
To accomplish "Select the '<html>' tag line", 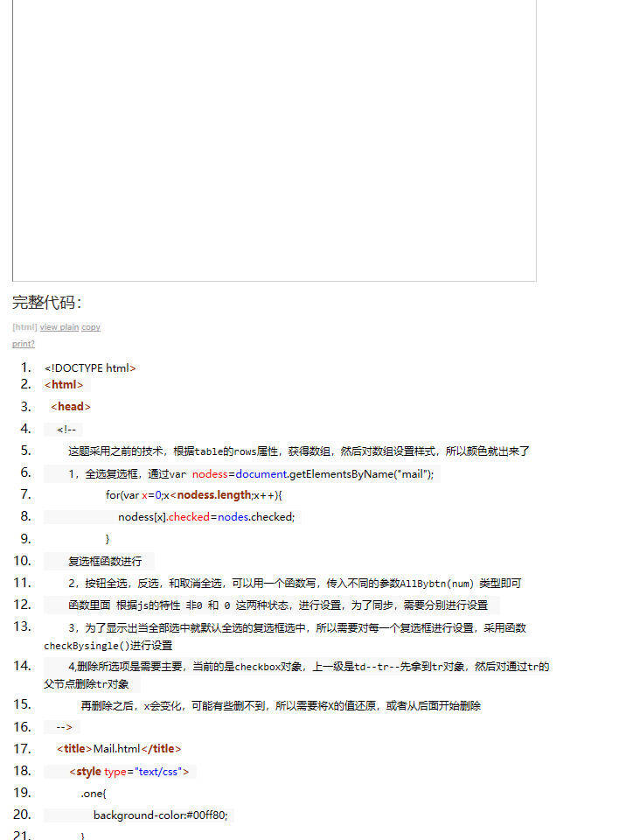I will point(64,385).
